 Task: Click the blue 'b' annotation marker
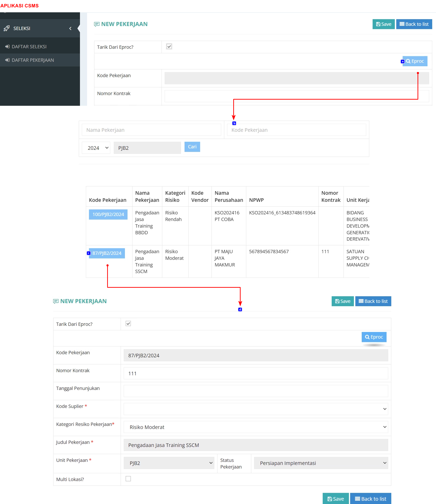pyautogui.click(x=234, y=123)
